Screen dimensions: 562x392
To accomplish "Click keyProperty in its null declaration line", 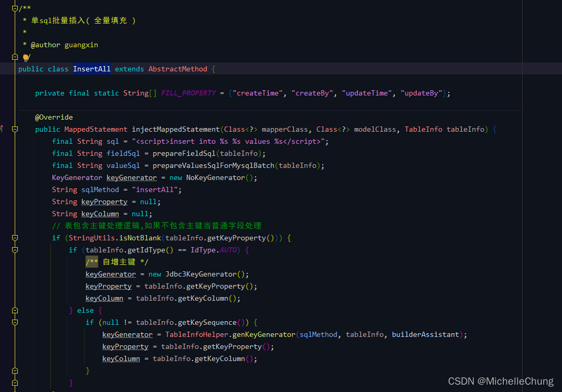I will [104, 202].
